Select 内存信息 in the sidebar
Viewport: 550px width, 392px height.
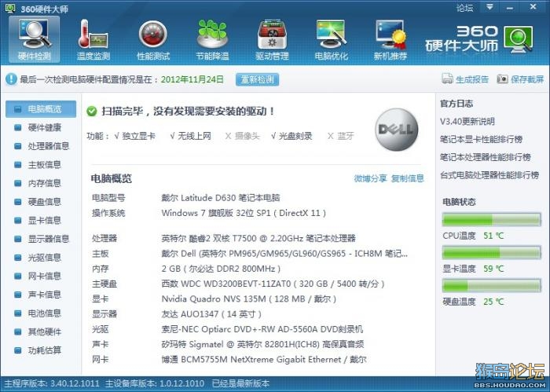pos(45,183)
